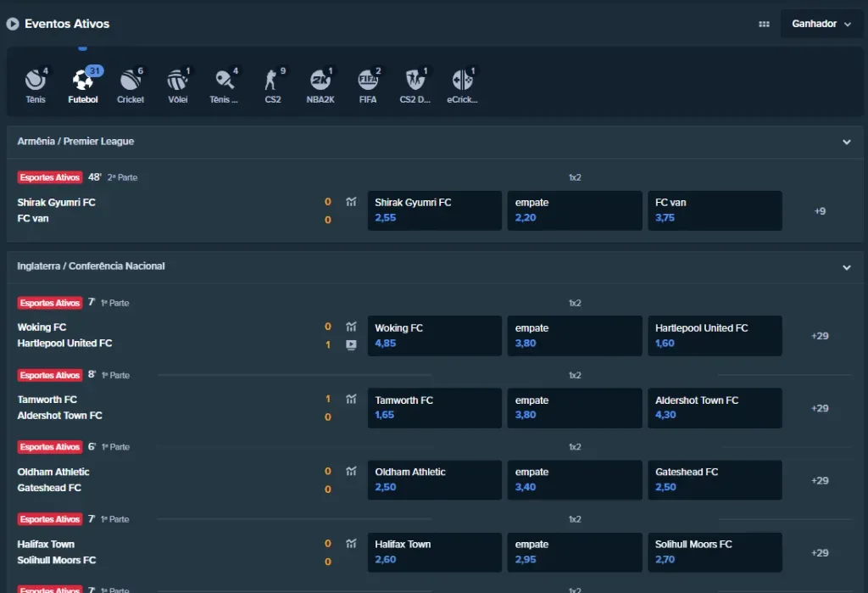
Task: Select Aldershot Town FC odds 4,30
Action: tap(715, 408)
